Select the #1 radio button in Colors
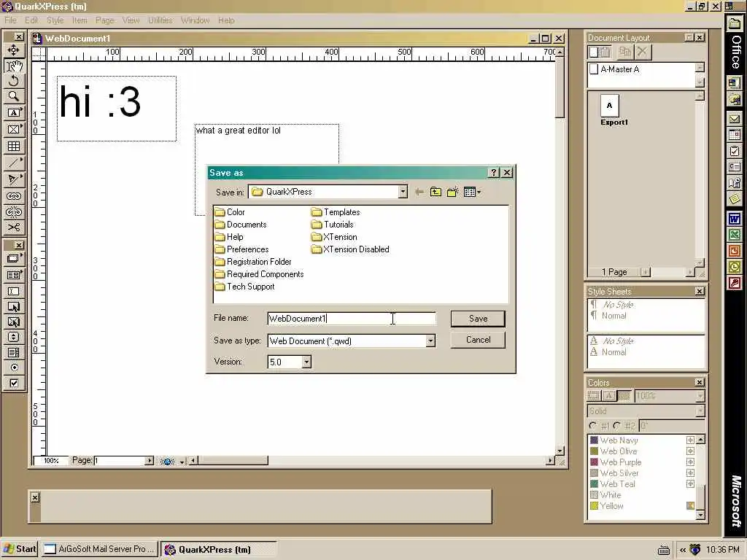 [x=592, y=426]
